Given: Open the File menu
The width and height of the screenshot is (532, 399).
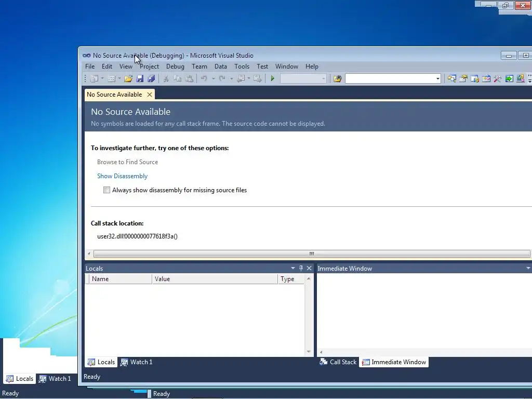Looking at the screenshot, I should [x=90, y=66].
